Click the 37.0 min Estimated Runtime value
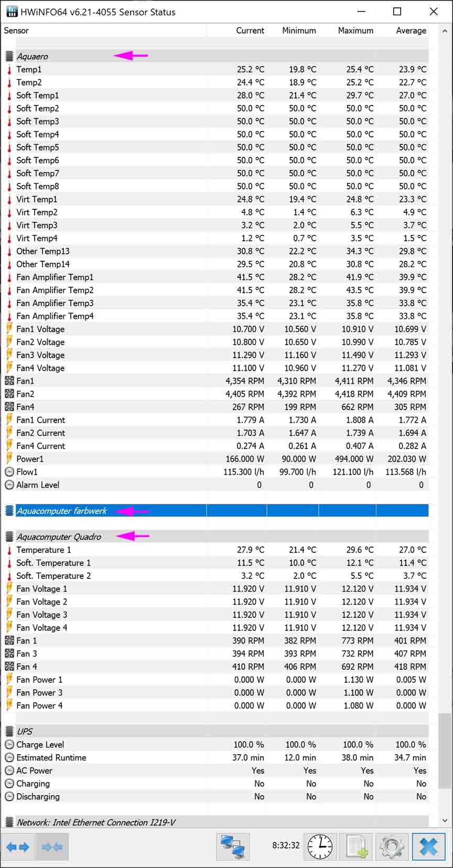 tap(249, 757)
